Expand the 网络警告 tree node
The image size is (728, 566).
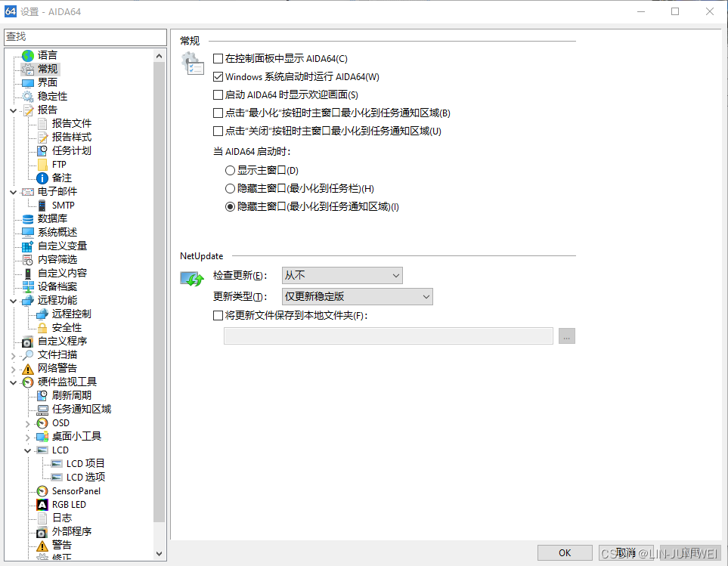coord(14,370)
